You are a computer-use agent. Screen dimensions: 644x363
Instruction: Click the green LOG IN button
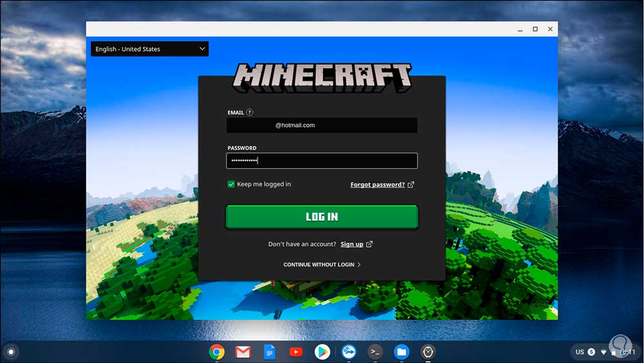coord(321,217)
